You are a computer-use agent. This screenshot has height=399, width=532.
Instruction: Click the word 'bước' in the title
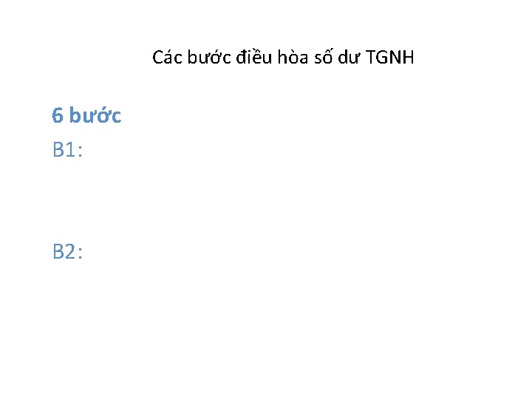209,57
